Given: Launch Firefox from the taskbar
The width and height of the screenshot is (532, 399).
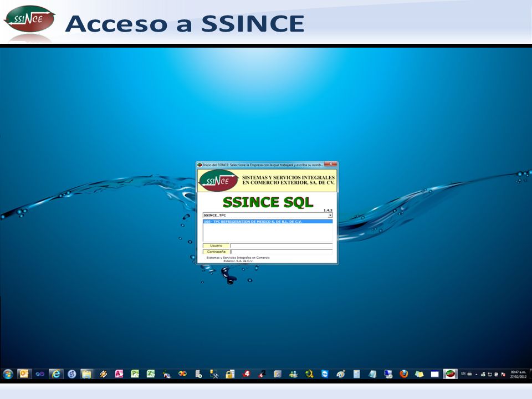Looking at the screenshot, I should (x=403, y=374).
